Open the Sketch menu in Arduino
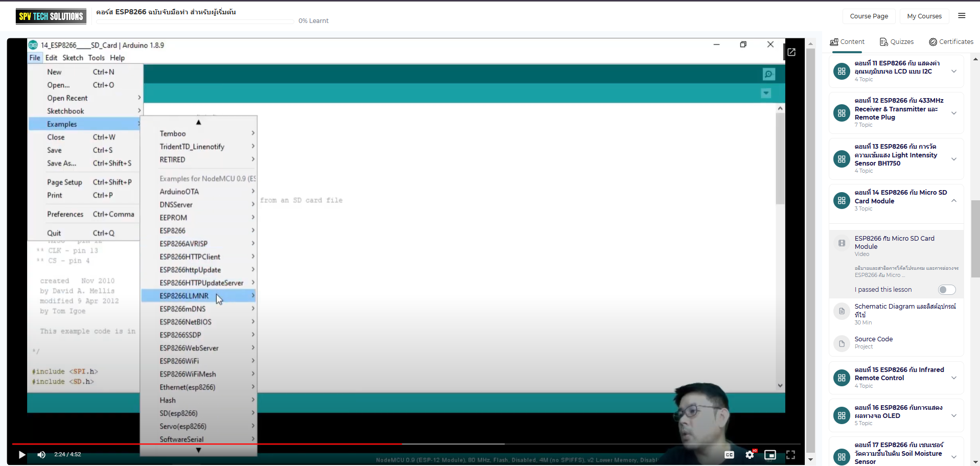 (x=73, y=58)
